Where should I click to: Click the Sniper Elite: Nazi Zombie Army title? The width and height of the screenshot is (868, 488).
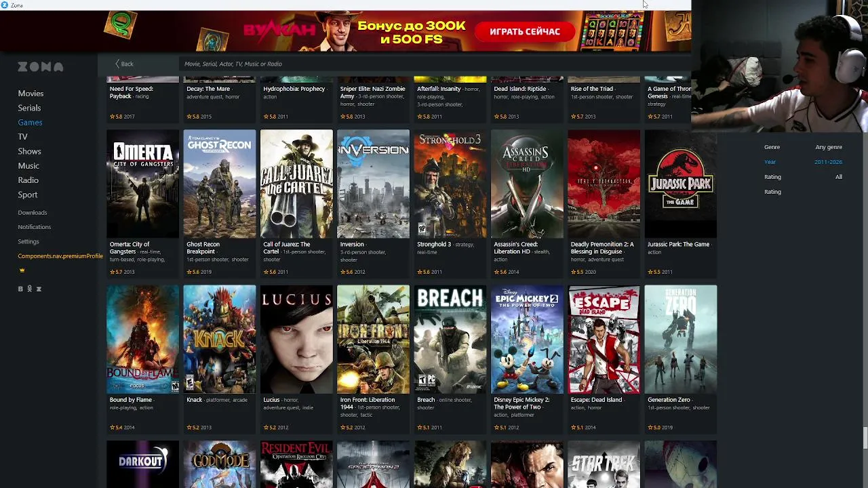tap(372, 92)
